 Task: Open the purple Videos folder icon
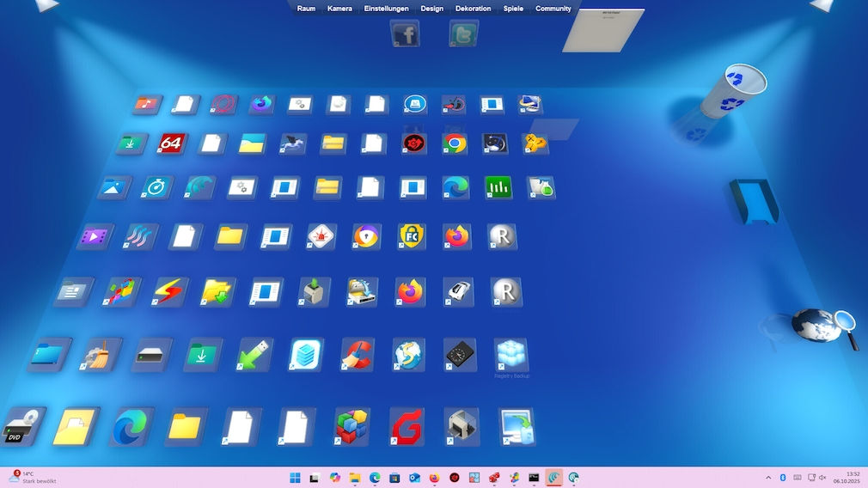[x=95, y=237]
